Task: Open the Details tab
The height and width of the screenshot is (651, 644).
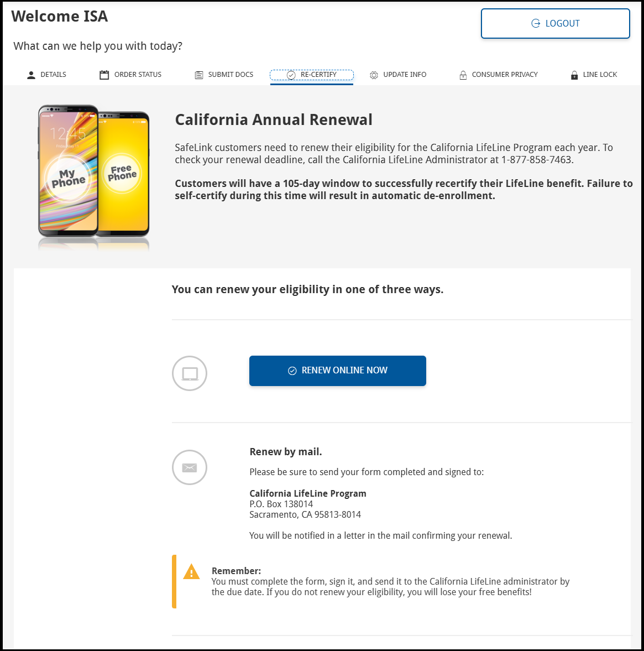Action: [x=46, y=75]
